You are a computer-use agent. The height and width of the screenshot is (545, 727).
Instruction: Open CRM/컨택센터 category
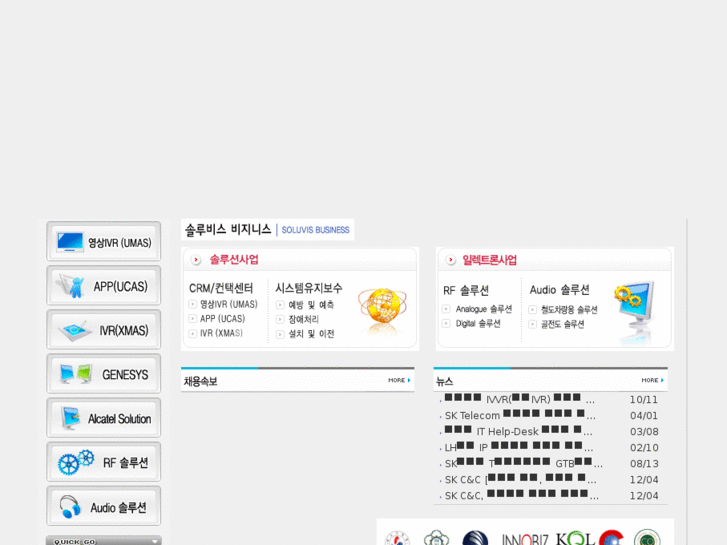pyautogui.click(x=221, y=289)
